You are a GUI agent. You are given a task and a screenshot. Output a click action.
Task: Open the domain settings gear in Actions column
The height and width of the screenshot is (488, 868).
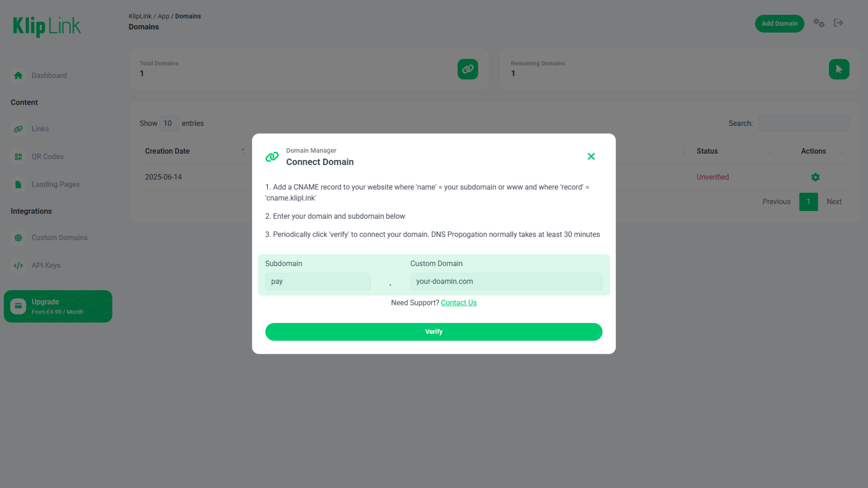click(x=815, y=177)
